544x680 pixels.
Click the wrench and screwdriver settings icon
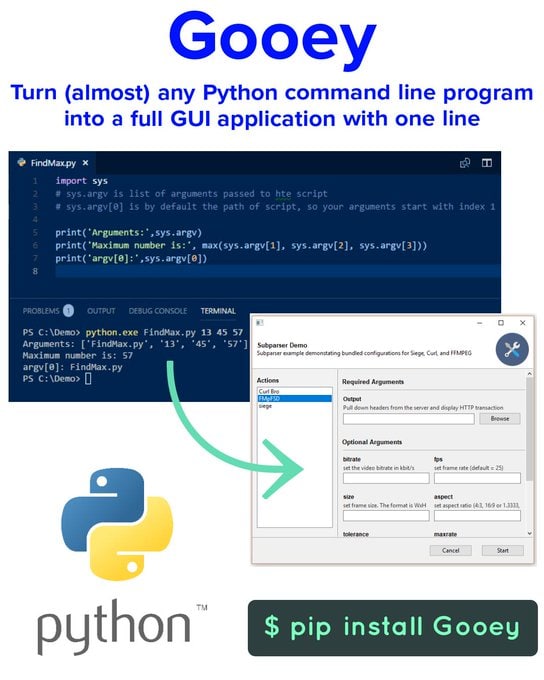pyautogui.click(x=512, y=349)
